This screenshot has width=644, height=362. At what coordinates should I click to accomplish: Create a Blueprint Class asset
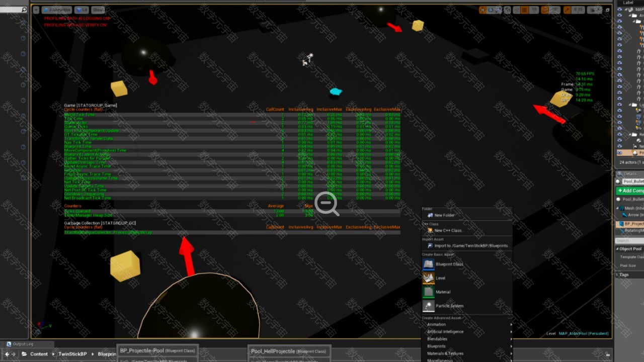point(468,264)
